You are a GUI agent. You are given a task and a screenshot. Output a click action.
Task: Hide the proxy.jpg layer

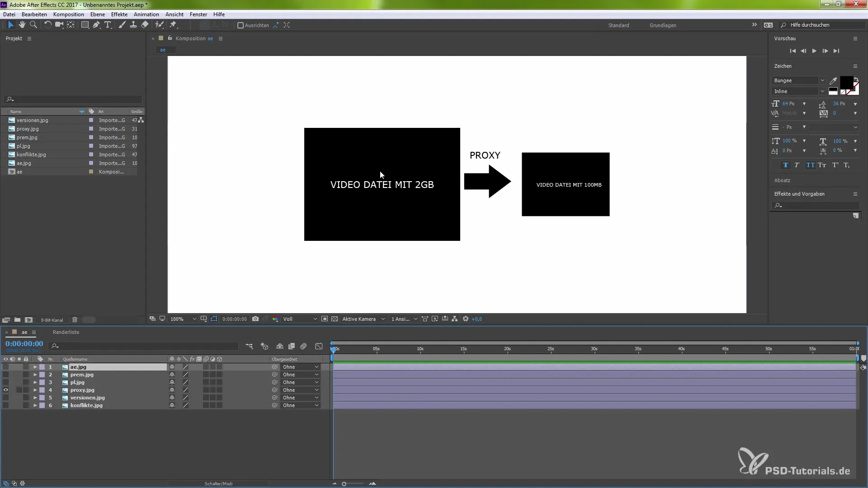[6, 390]
